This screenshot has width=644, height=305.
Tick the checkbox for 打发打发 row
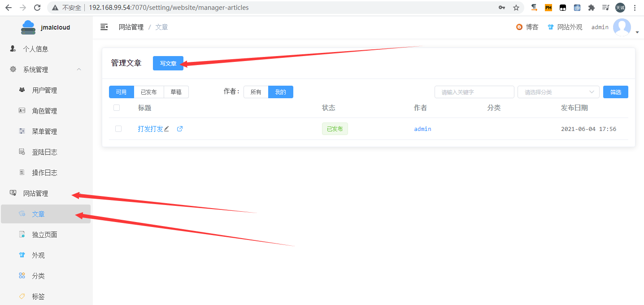click(118, 129)
